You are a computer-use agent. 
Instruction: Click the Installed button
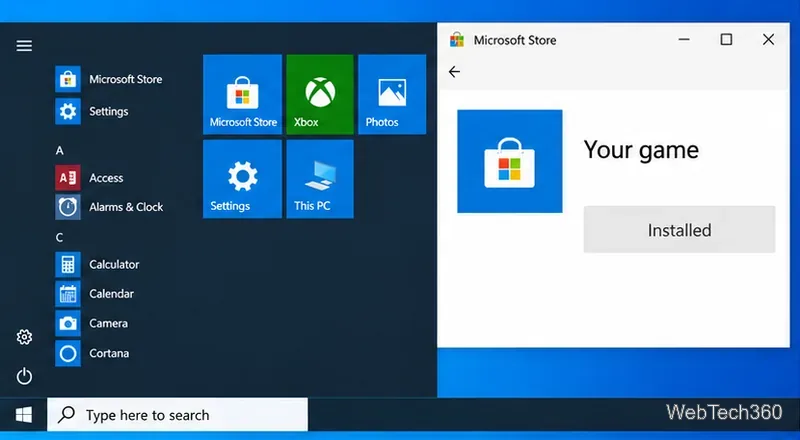pyautogui.click(x=679, y=230)
